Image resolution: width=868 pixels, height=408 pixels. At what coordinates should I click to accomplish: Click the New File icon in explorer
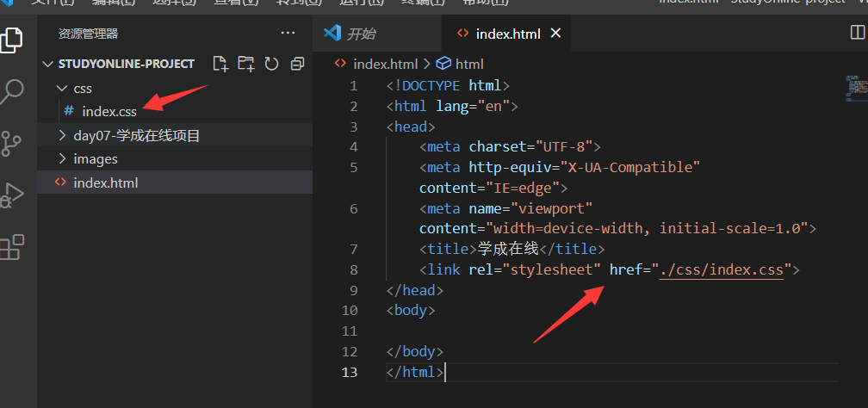(x=221, y=64)
